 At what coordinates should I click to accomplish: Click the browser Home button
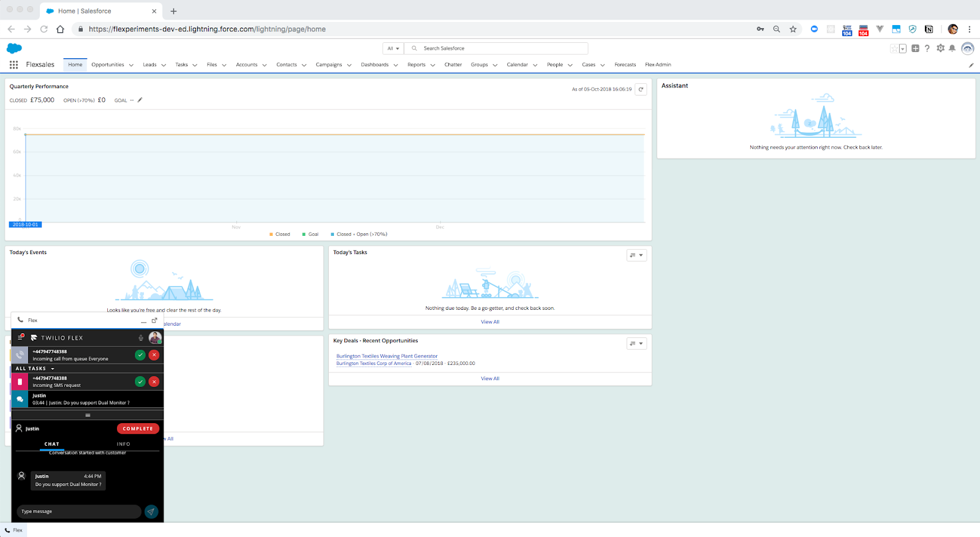(60, 29)
